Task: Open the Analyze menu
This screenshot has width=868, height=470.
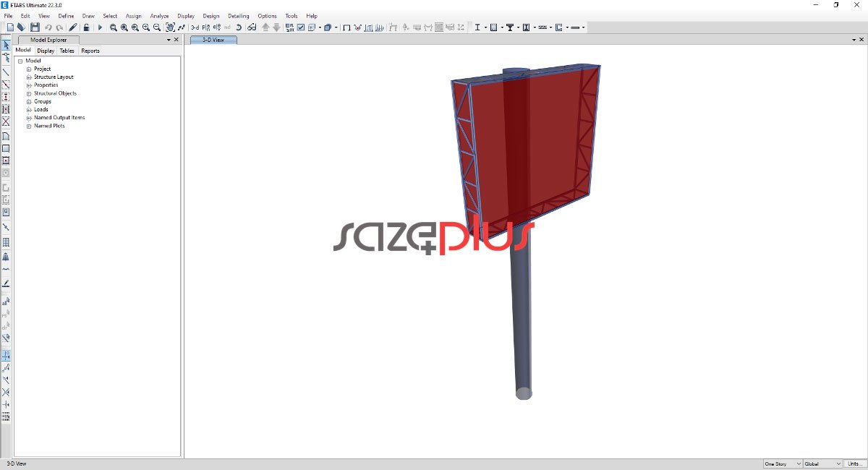Action: pos(159,15)
